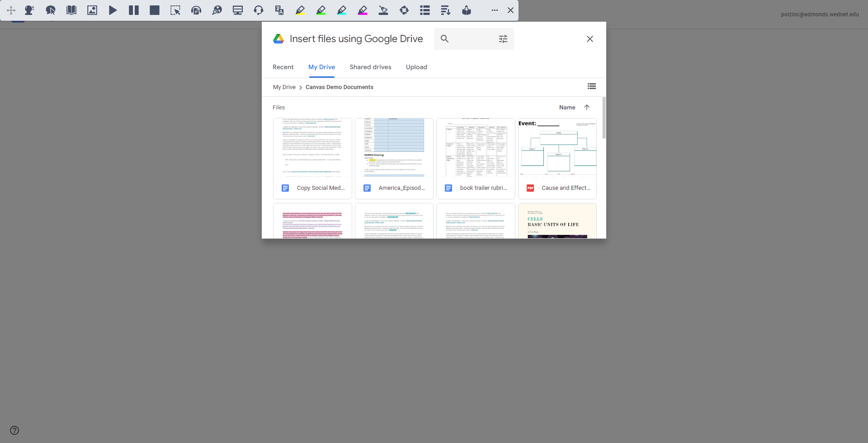Click the file list vertical scrollbar
This screenshot has width=868, height=443.
[x=604, y=118]
